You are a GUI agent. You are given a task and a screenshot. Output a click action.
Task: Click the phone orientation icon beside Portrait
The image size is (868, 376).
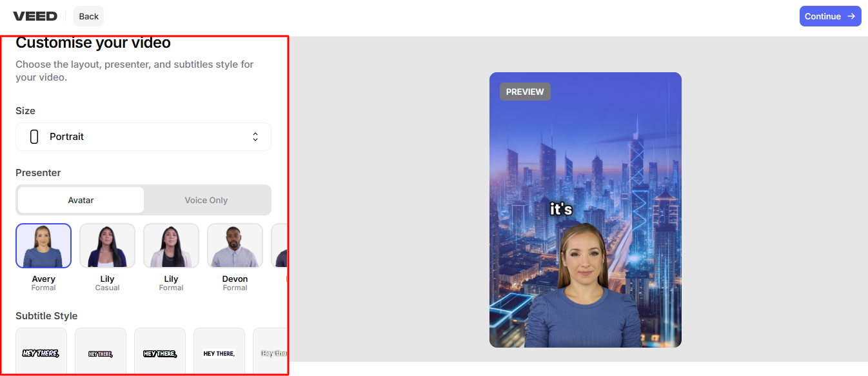pyautogui.click(x=33, y=136)
